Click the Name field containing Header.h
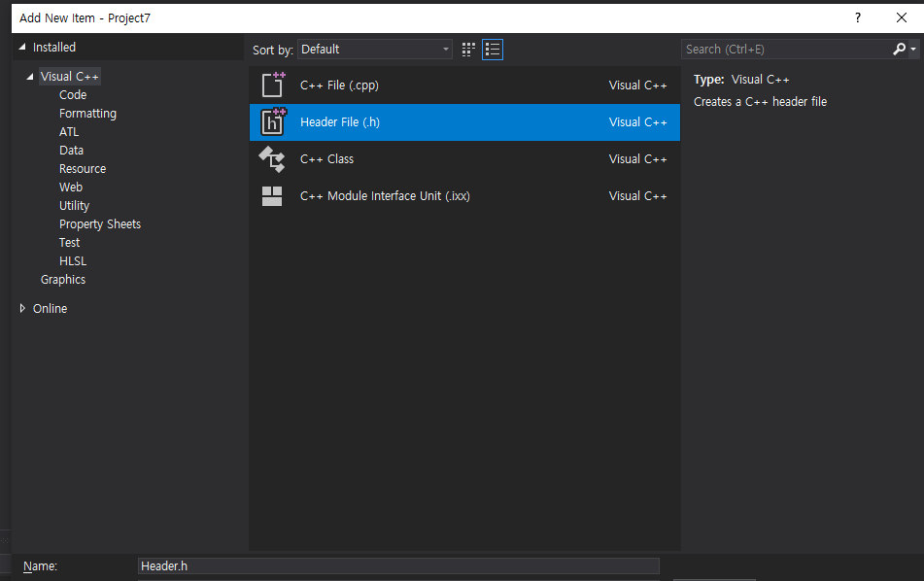Screen dimensions: 924x581 tap(398, 565)
